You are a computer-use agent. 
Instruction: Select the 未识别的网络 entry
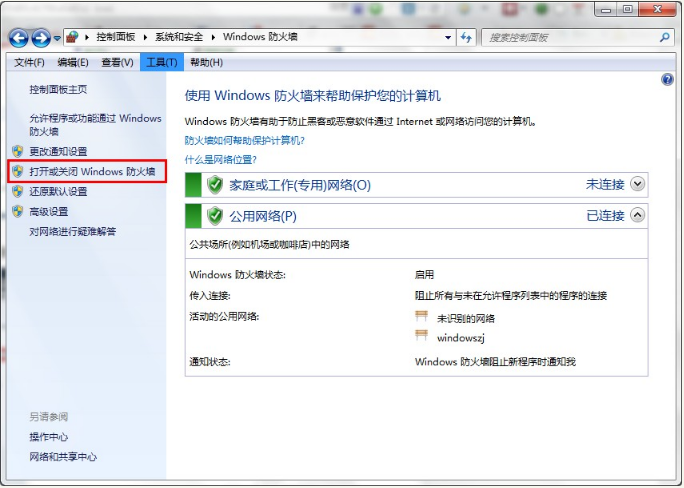[466, 318]
